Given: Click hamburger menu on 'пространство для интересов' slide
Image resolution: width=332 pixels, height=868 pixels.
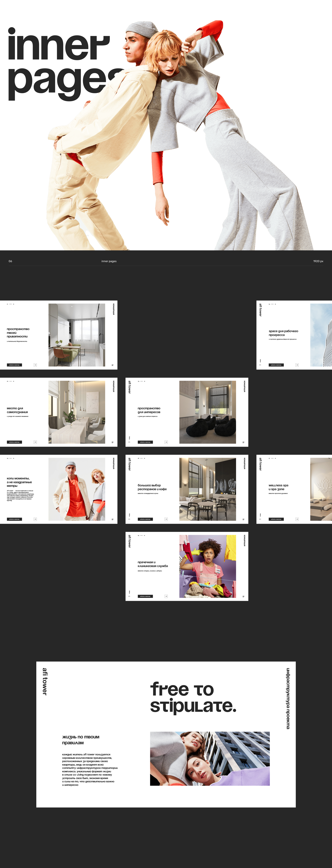Looking at the screenshot, I should point(243,442).
